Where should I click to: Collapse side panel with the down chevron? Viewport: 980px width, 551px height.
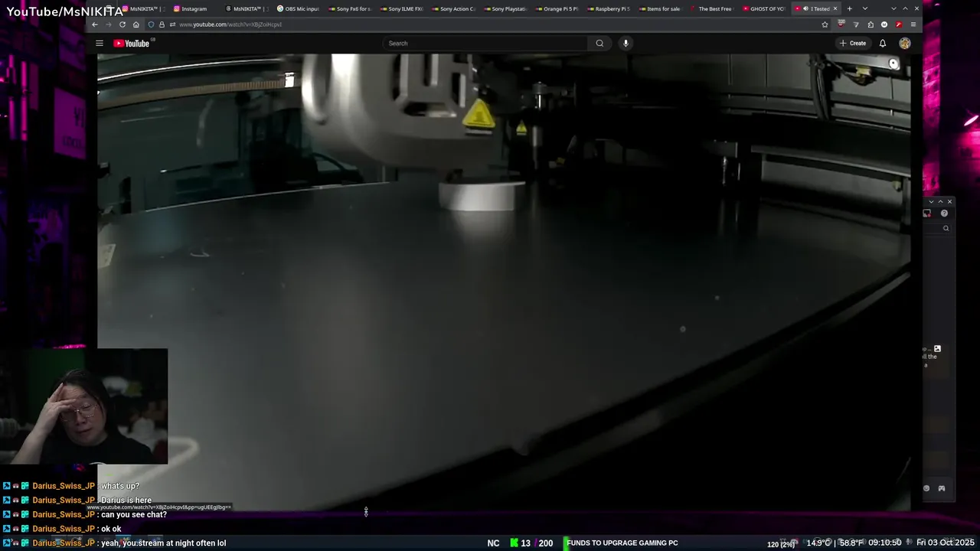point(932,202)
